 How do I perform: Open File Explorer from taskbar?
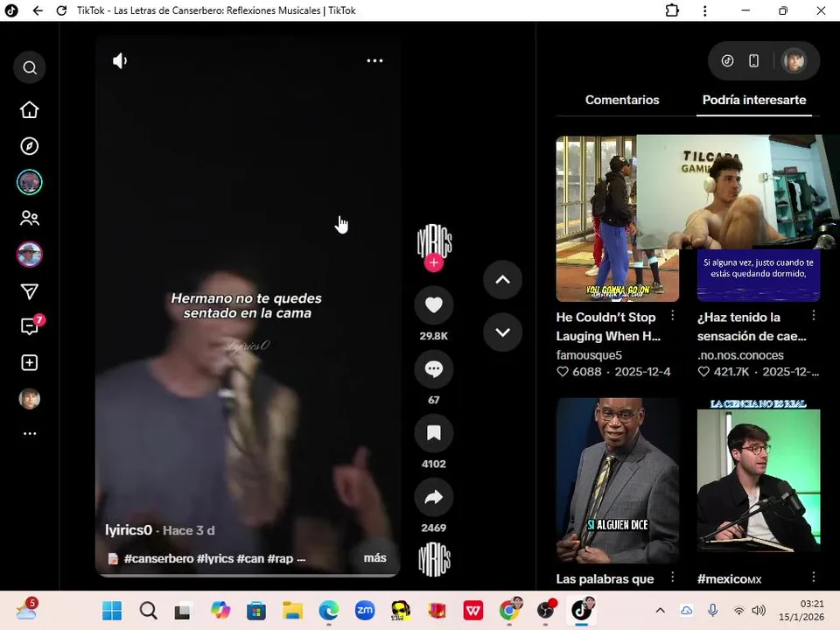(293, 610)
